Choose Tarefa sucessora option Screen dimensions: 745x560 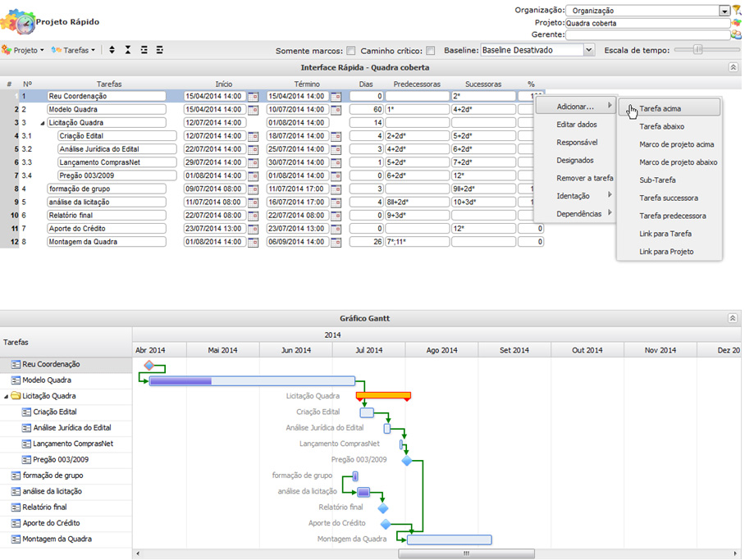[669, 198]
